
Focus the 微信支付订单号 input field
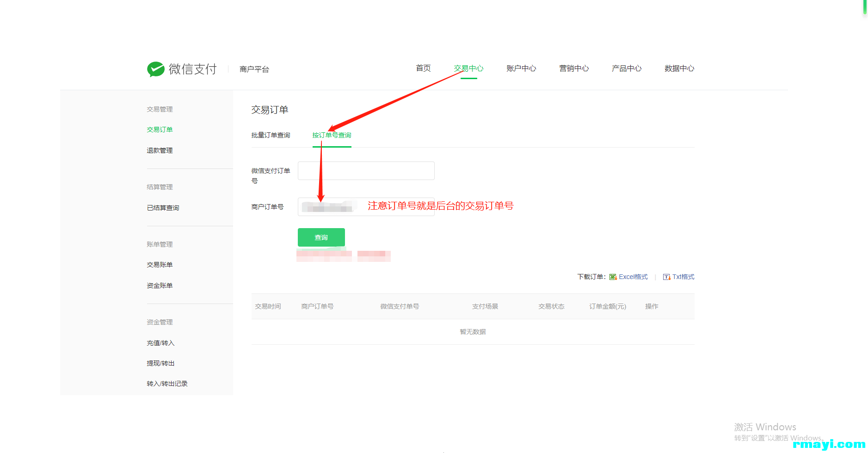coord(366,171)
